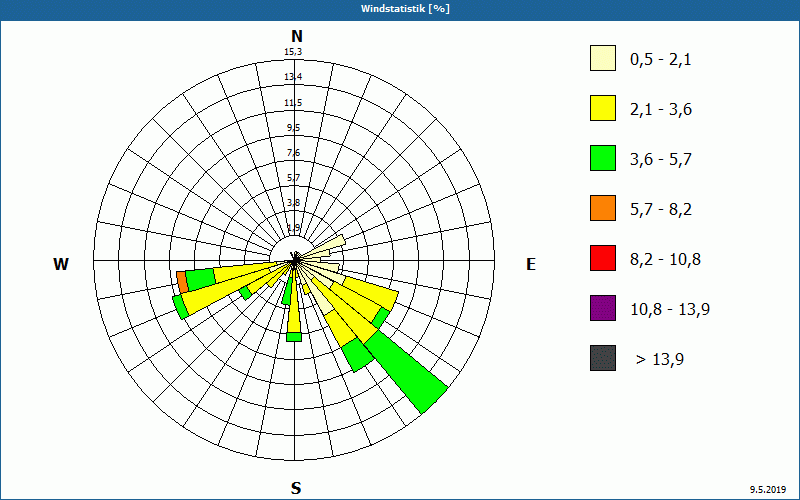
Task: Click the red 8,2 - 10,8 legend swatch
Action: [x=603, y=258]
